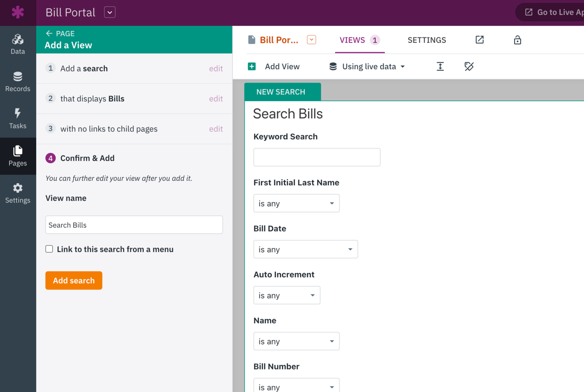Open the live app preview external link icon

(479, 40)
